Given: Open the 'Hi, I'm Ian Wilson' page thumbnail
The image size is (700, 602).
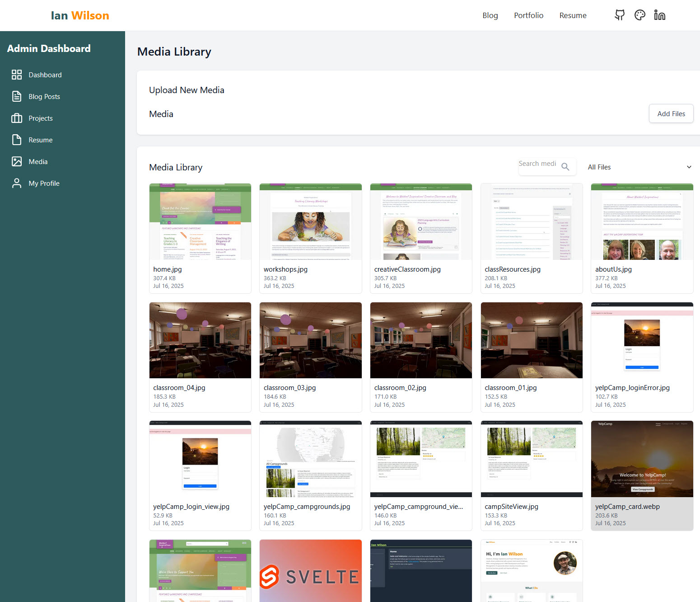Looking at the screenshot, I should click(532, 571).
